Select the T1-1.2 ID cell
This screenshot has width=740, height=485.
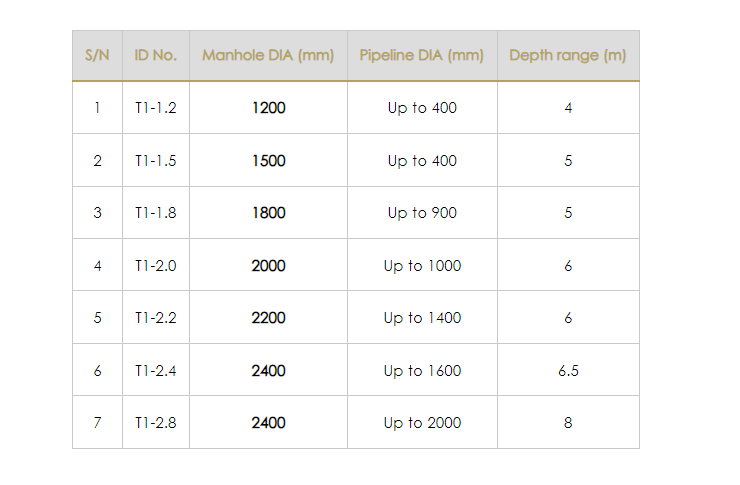click(x=155, y=108)
